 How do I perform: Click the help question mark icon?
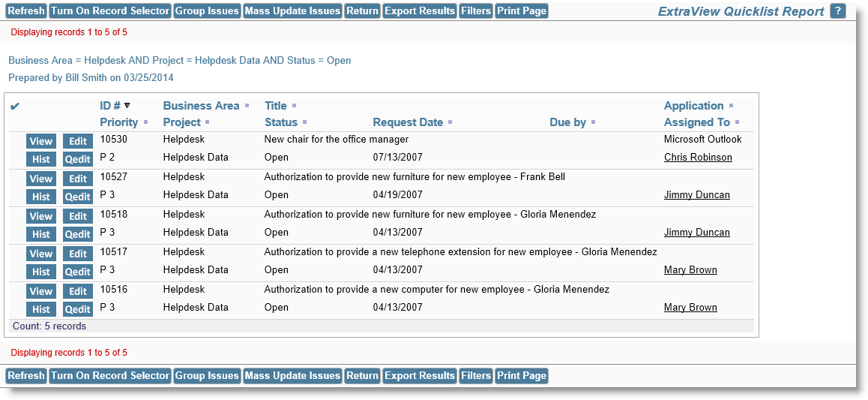[x=838, y=11]
